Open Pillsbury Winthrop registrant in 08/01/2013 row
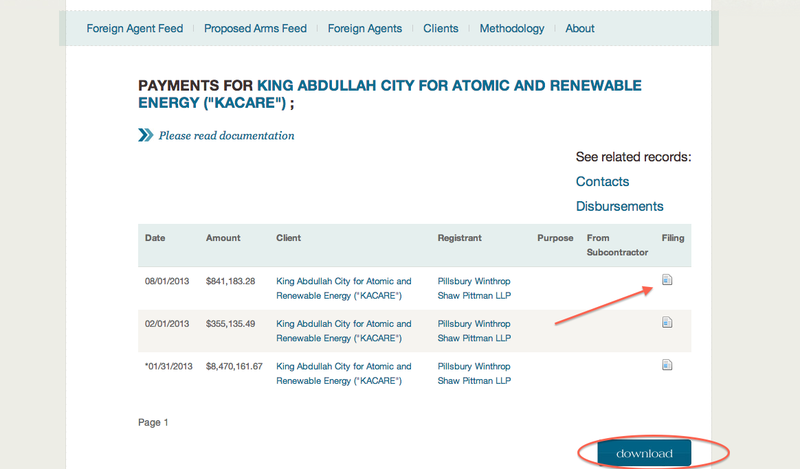Image resolution: width=800 pixels, height=469 pixels. point(474,288)
